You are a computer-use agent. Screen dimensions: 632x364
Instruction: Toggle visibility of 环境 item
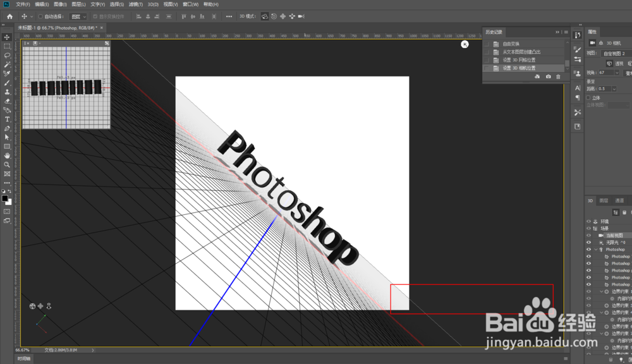[x=588, y=221]
